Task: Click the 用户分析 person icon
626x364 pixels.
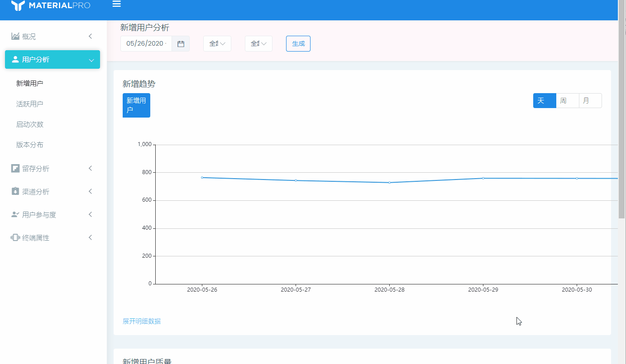Action: (x=15, y=59)
